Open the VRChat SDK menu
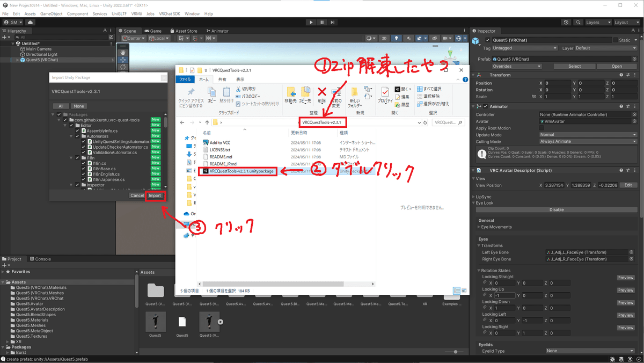Viewport: 644px width, 363px height. pyautogui.click(x=170, y=13)
